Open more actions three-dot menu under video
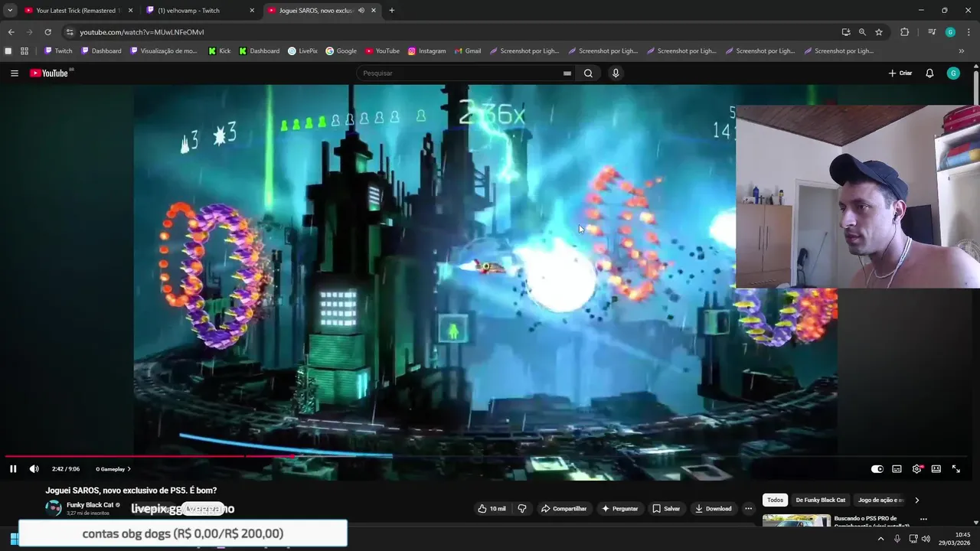 (748, 508)
